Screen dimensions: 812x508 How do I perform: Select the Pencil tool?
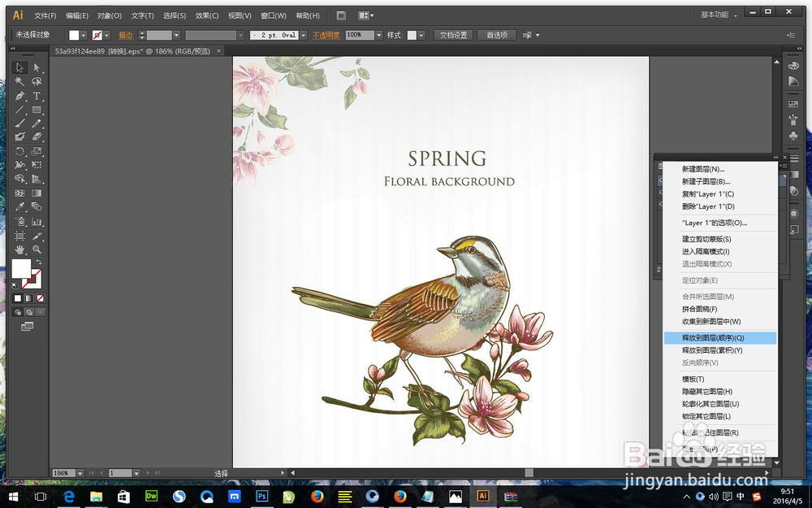(37, 124)
